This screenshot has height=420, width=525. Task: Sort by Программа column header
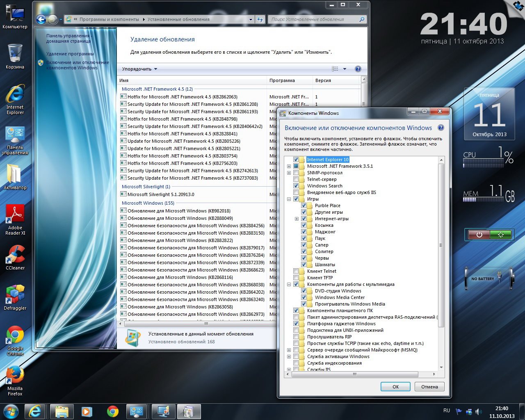[x=290, y=80]
